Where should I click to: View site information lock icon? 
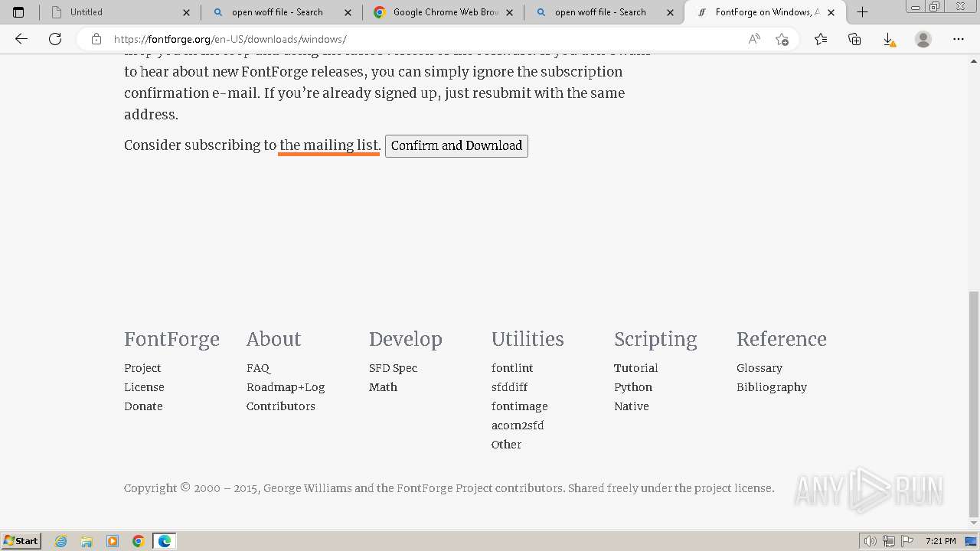pyautogui.click(x=96, y=39)
